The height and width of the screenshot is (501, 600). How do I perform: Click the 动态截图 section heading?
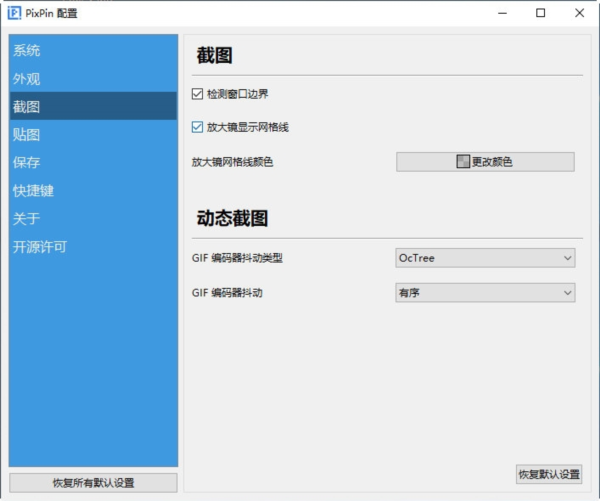click(232, 218)
